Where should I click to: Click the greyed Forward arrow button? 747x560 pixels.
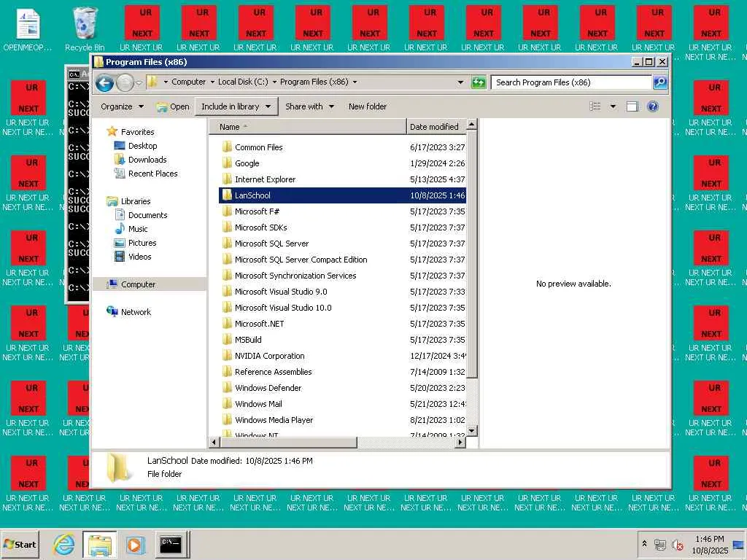tap(125, 83)
